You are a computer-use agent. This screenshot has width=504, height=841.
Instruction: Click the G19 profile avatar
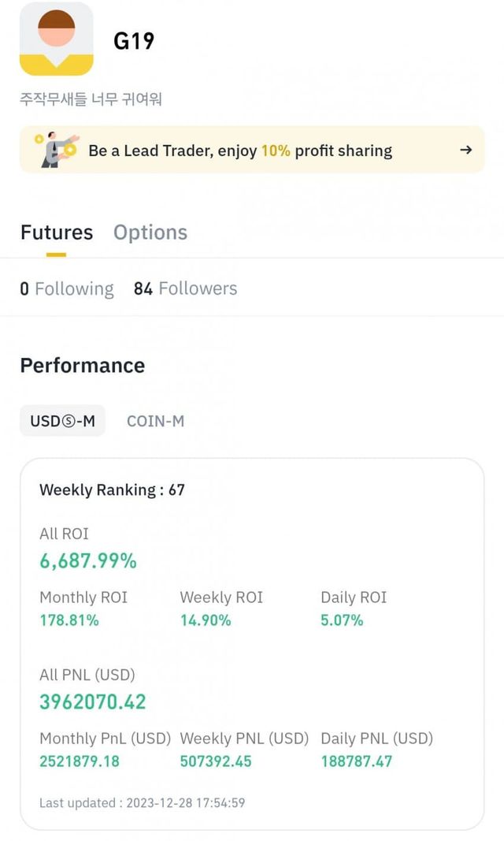click(x=56, y=39)
